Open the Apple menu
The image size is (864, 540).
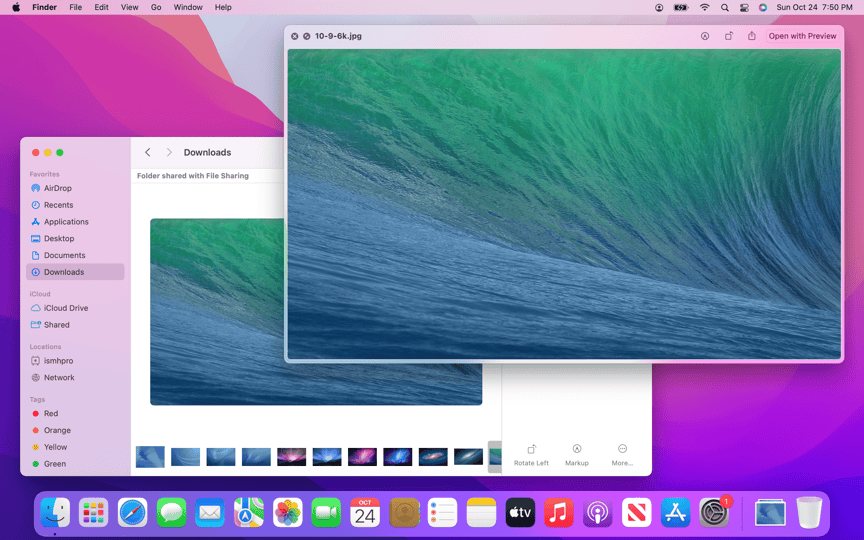click(x=16, y=7)
